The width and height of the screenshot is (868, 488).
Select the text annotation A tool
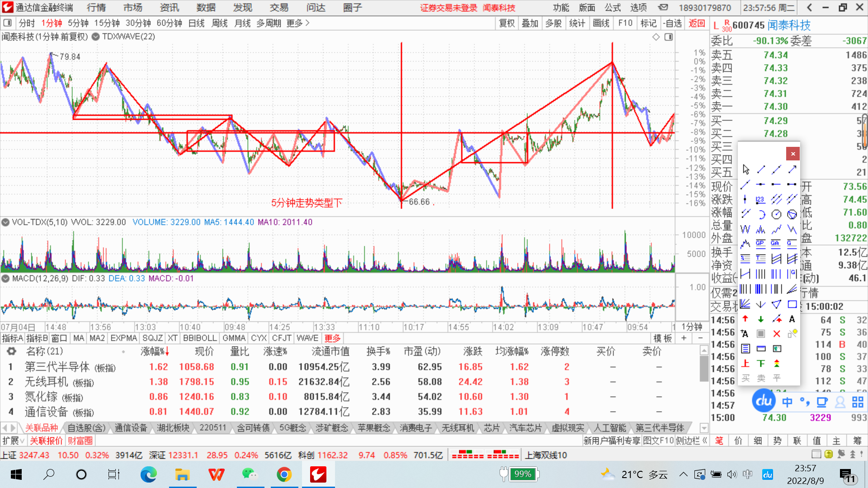[x=792, y=319]
